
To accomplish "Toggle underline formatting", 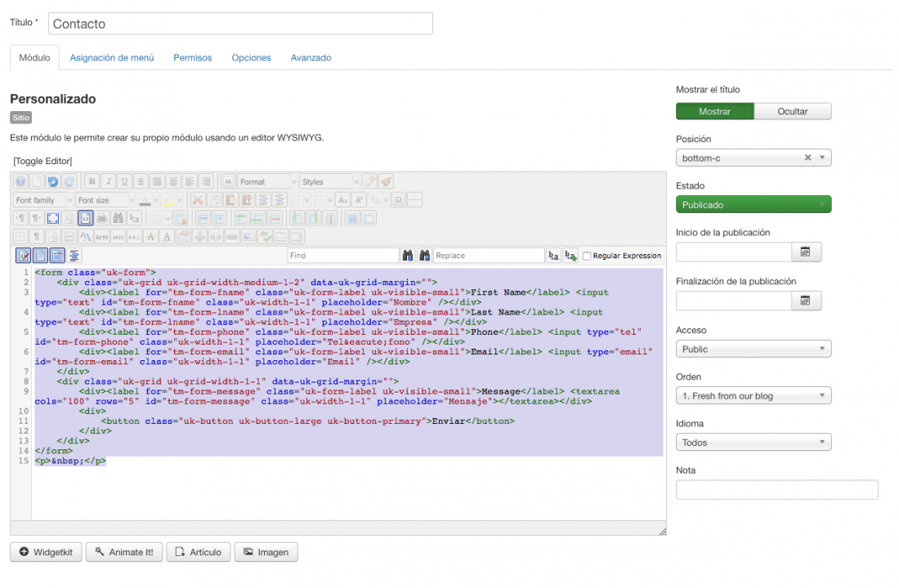I will tap(124, 181).
